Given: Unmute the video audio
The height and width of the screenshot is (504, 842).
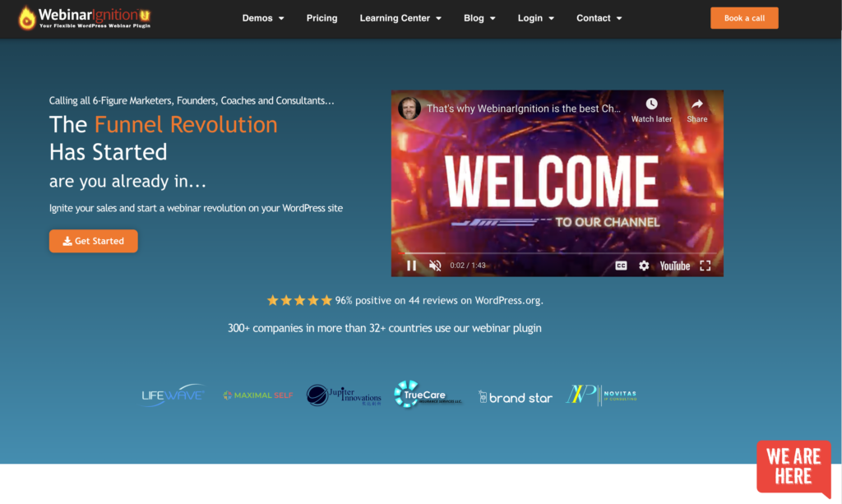Looking at the screenshot, I should (x=434, y=265).
